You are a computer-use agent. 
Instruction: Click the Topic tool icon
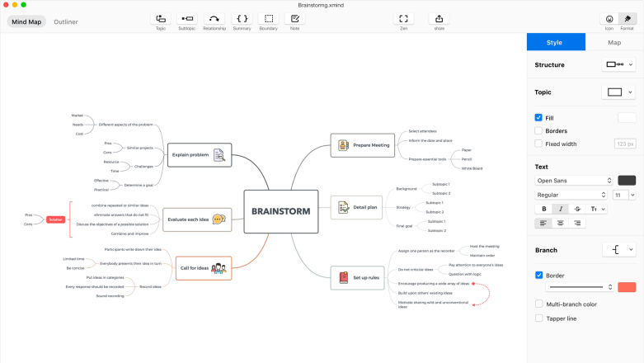[x=161, y=18]
